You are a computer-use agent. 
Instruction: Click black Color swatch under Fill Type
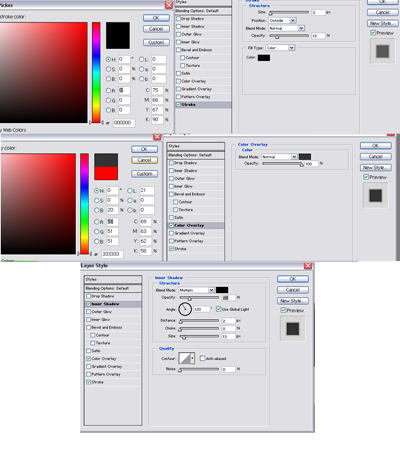[264, 58]
